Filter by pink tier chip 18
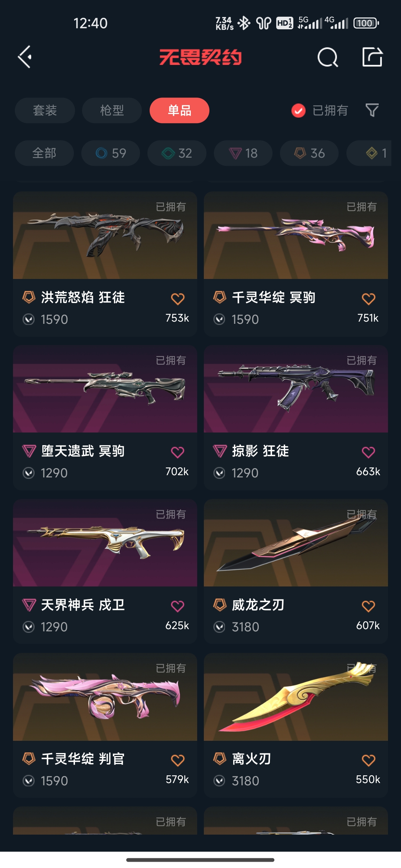The image size is (401, 868). pos(243,153)
